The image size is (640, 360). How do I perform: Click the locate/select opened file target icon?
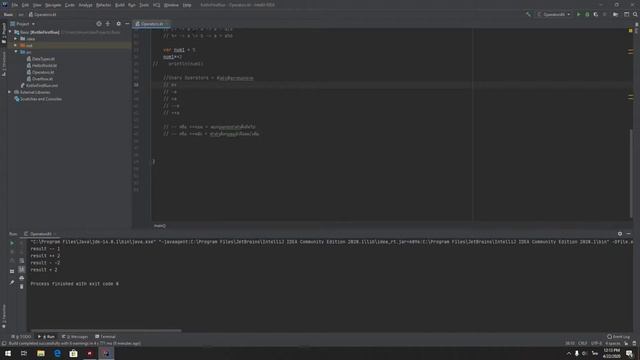tap(99, 24)
